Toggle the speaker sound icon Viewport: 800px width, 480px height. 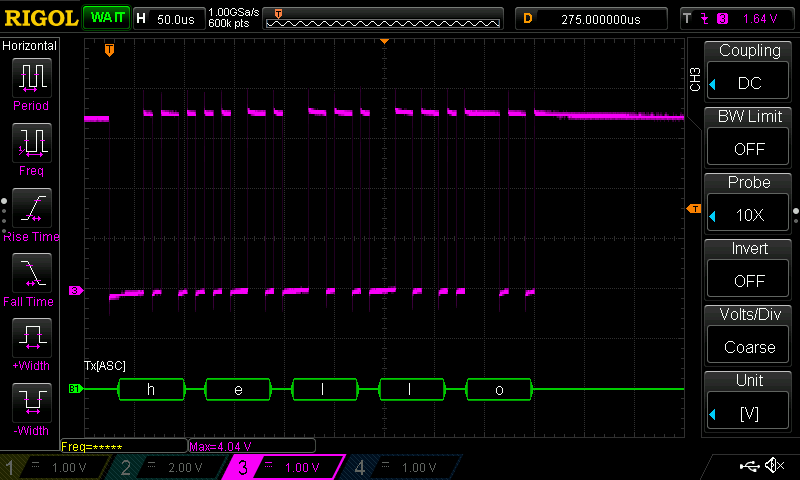[774, 466]
